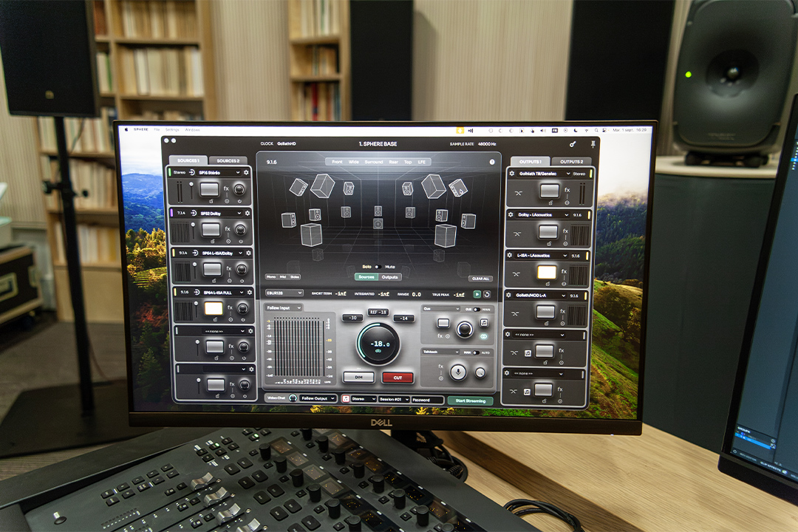Switch to the Outputs 2 tab
The height and width of the screenshot is (532, 798).
pos(571,161)
